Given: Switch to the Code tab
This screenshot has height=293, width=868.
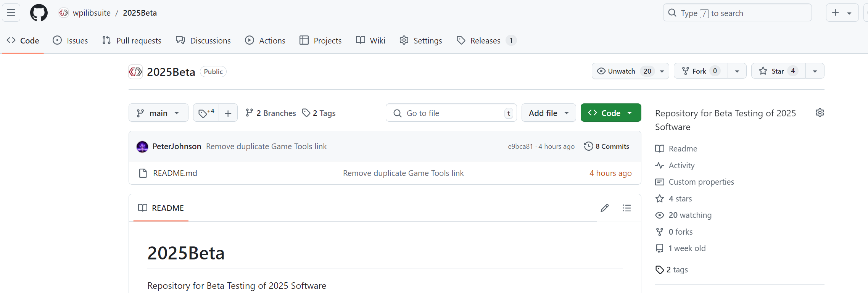Looking at the screenshot, I should click(23, 40).
